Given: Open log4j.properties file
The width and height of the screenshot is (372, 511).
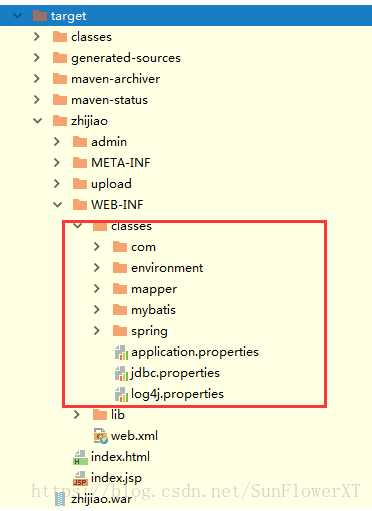Looking at the screenshot, I should [x=177, y=394].
